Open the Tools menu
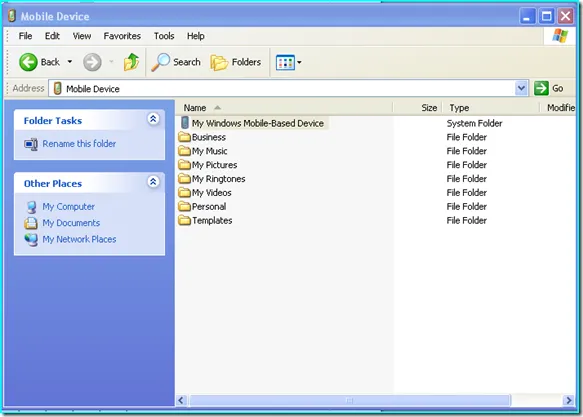Viewport: 583px width, 417px height. click(164, 36)
